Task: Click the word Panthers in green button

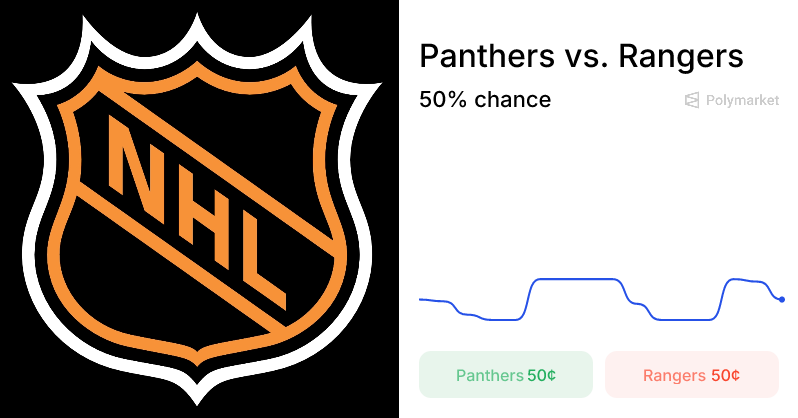Action: coord(490,376)
